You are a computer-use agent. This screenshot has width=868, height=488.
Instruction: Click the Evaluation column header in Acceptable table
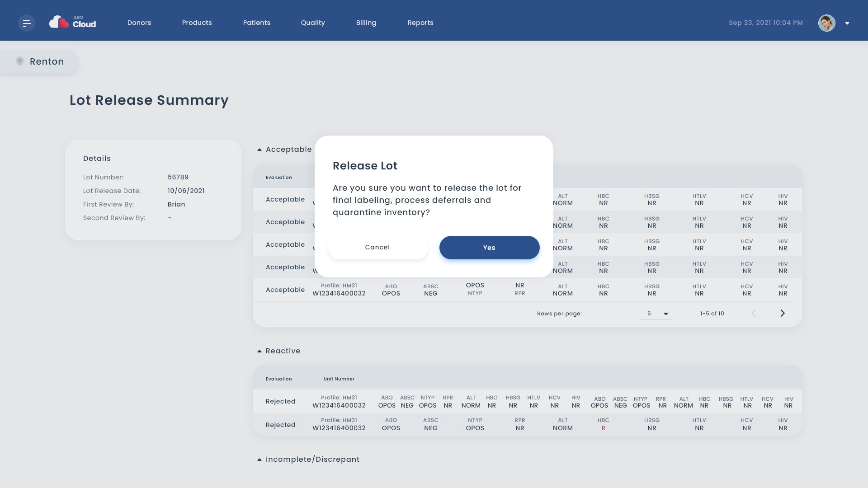point(279,178)
